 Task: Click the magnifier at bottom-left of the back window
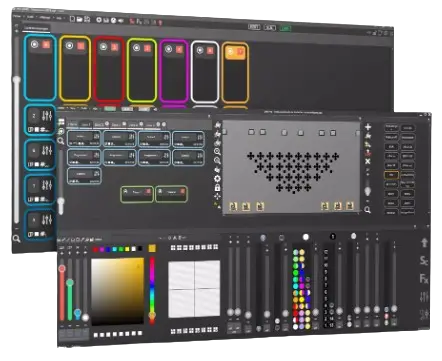click(16, 239)
